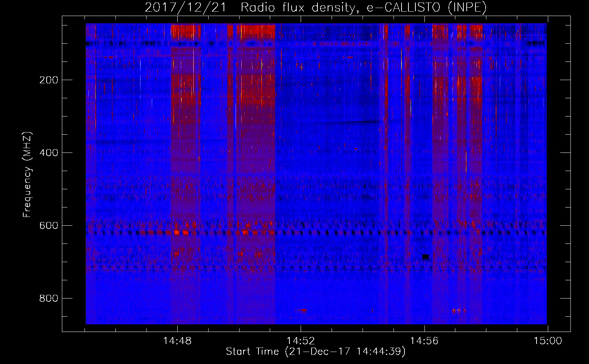Image resolution: width=589 pixels, height=364 pixels.
Task: Select the 200 frequency tick label
Action: [x=48, y=80]
